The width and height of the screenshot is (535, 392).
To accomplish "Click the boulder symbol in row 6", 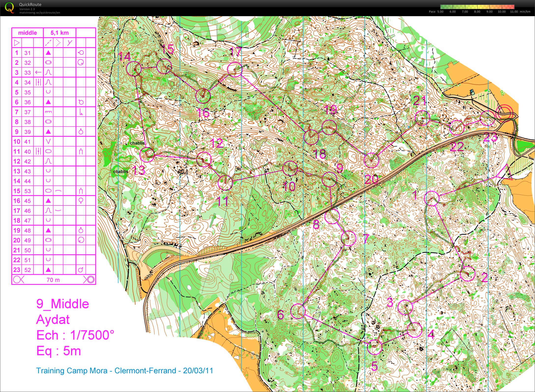I will [48, 102].
